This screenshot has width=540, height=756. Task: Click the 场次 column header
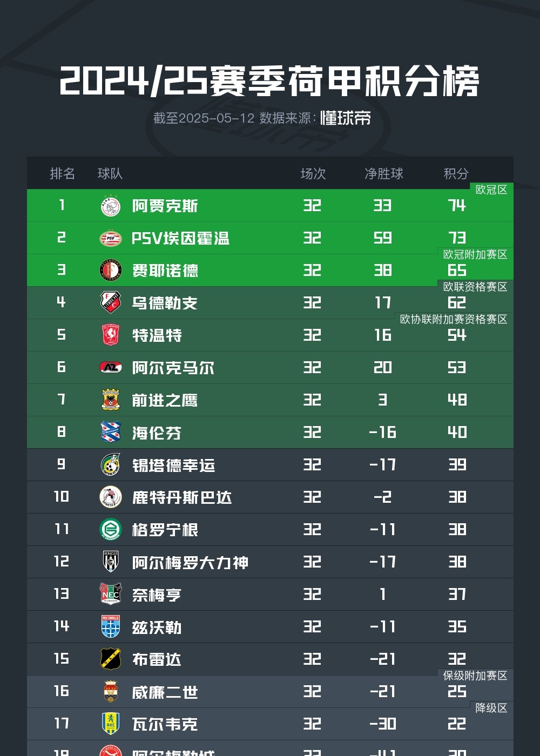point(313,173)
